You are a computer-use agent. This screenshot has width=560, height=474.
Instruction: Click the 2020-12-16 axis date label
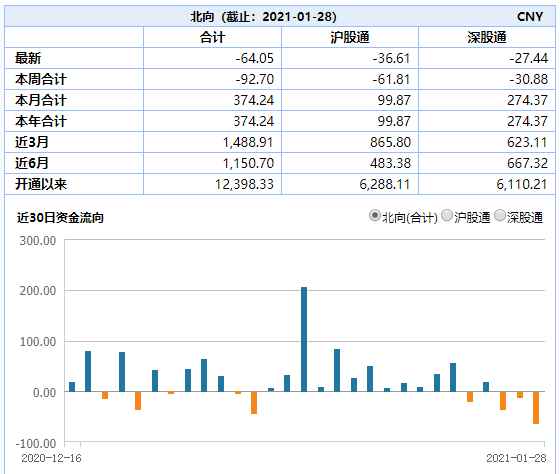(51, 458)
